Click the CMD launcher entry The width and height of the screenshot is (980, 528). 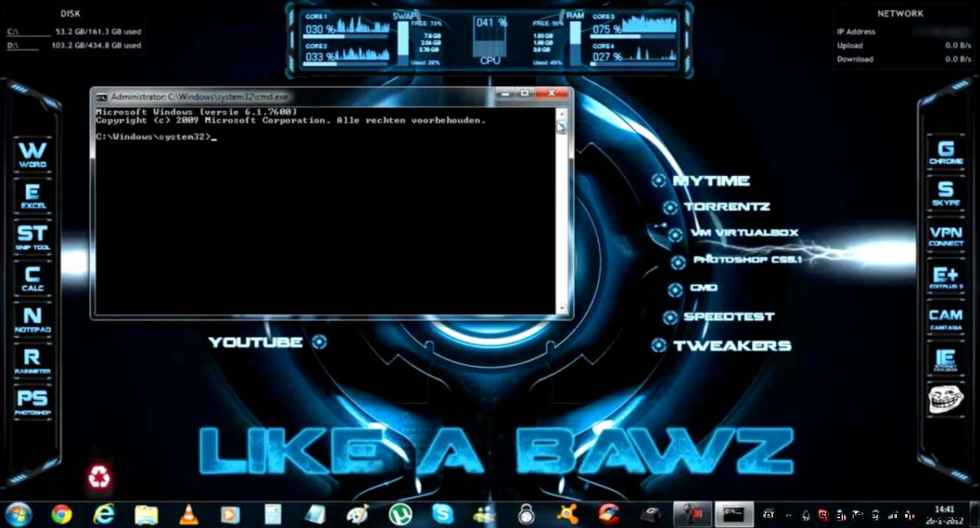(703, 288)
